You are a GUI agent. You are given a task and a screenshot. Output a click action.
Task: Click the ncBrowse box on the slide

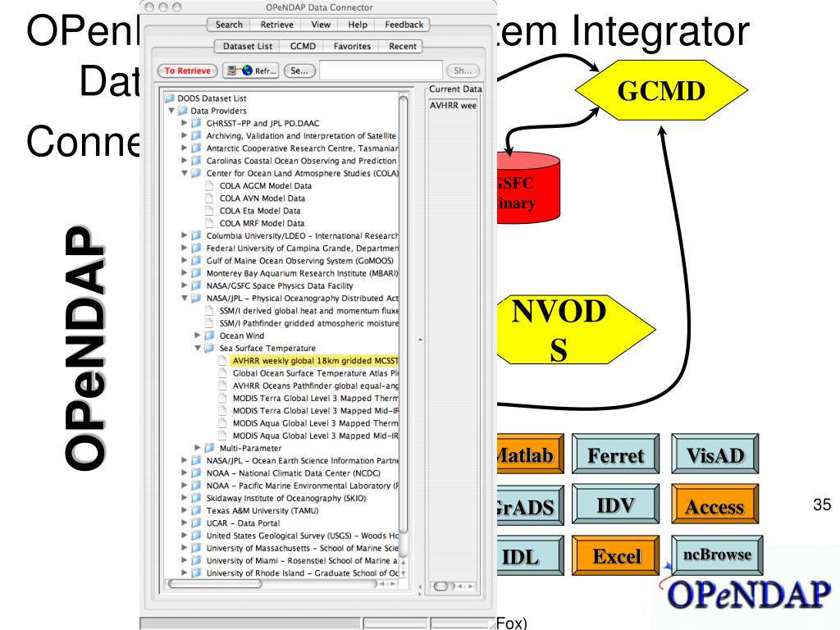tap(717, 555)
